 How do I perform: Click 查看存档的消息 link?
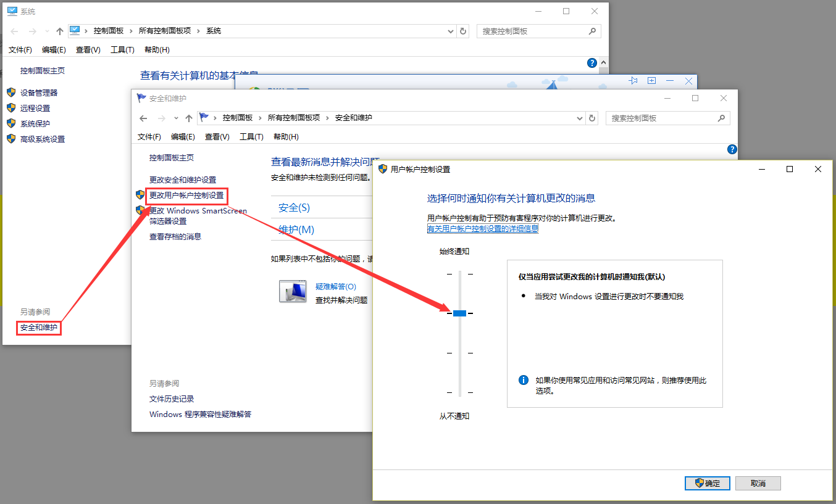[175, 236]
